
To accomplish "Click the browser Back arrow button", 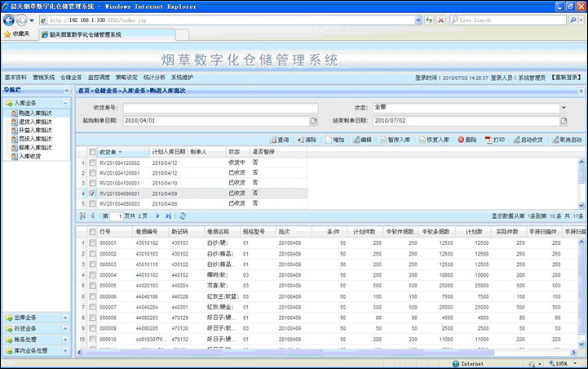I will (9, 20).
